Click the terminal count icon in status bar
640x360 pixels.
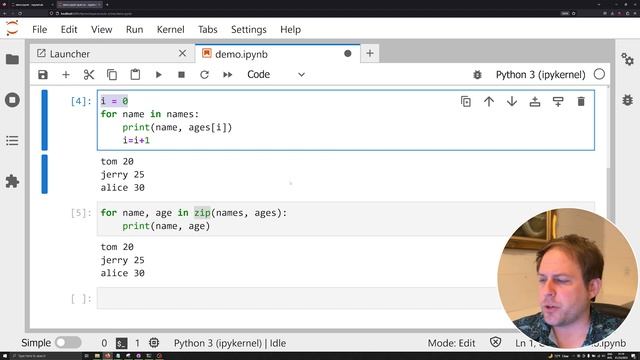point(122,343)
